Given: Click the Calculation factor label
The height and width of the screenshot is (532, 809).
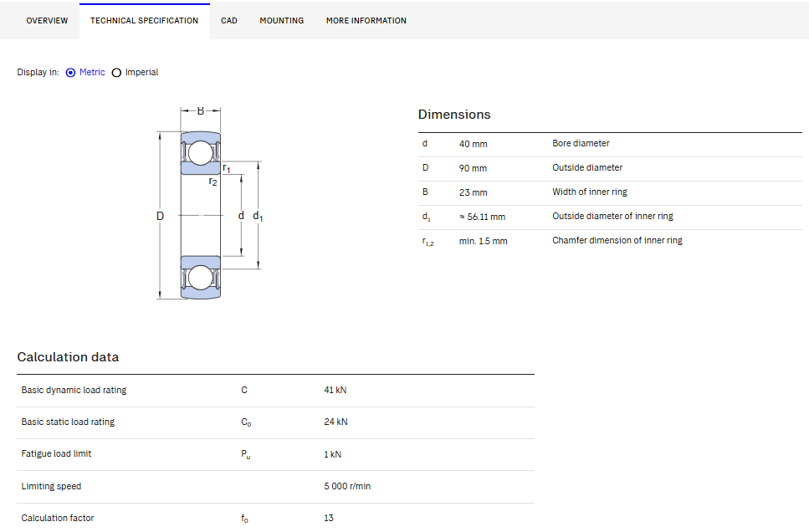Looking at the screenshot, I should click(x=57, y=518).
